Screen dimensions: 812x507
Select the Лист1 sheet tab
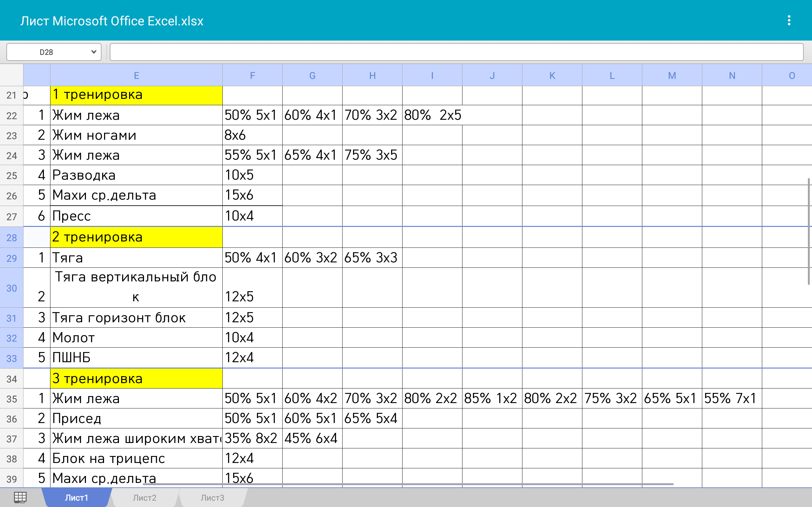click(76, 497)
